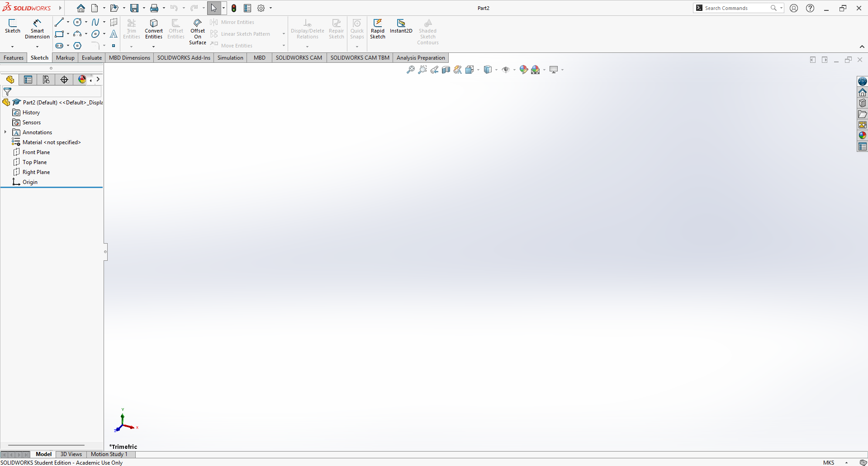The image size is (868, 466).
Task: Open the Options gear icon
Action: (x=261, y=8)
